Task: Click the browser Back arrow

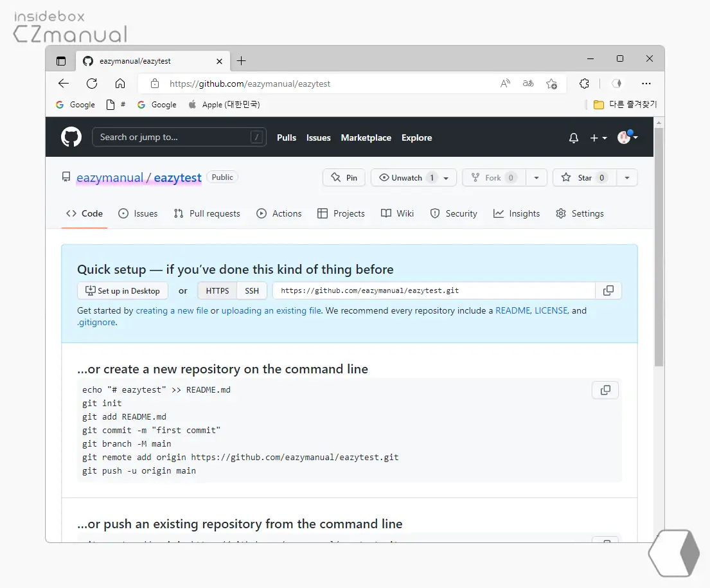Action: (x=64, y=84)
